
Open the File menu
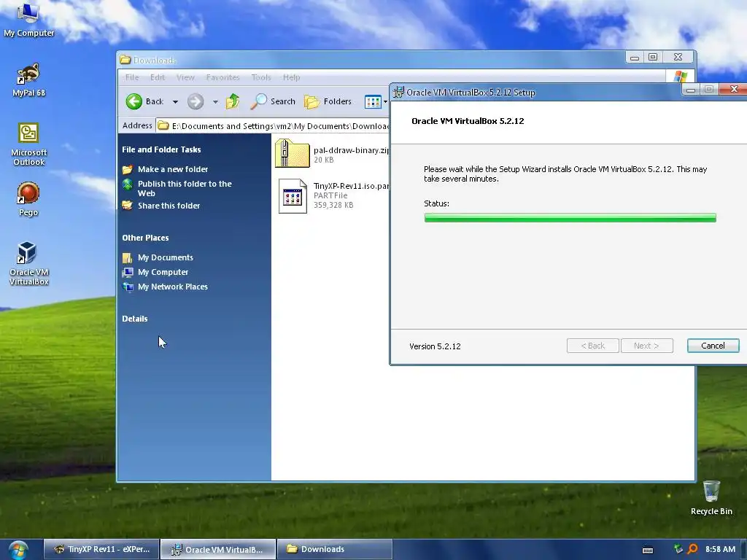(x=132, y=77)
